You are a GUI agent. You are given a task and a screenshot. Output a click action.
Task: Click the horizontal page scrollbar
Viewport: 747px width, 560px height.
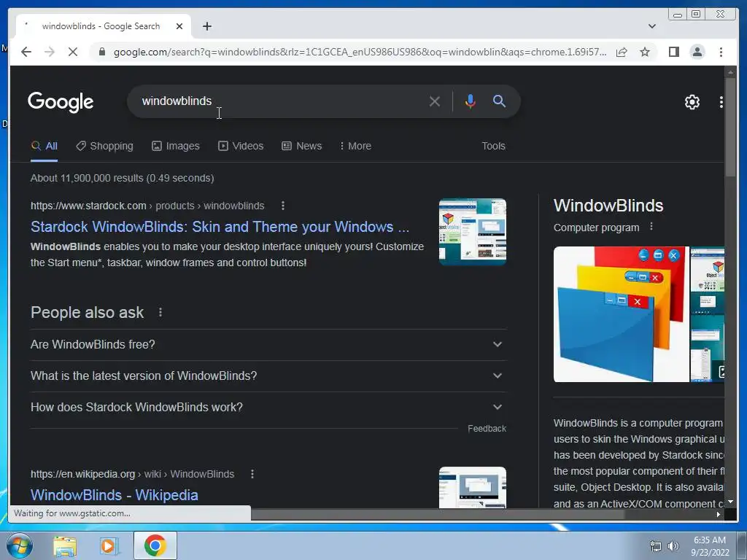pyautogui.click(x=438, y=514)
